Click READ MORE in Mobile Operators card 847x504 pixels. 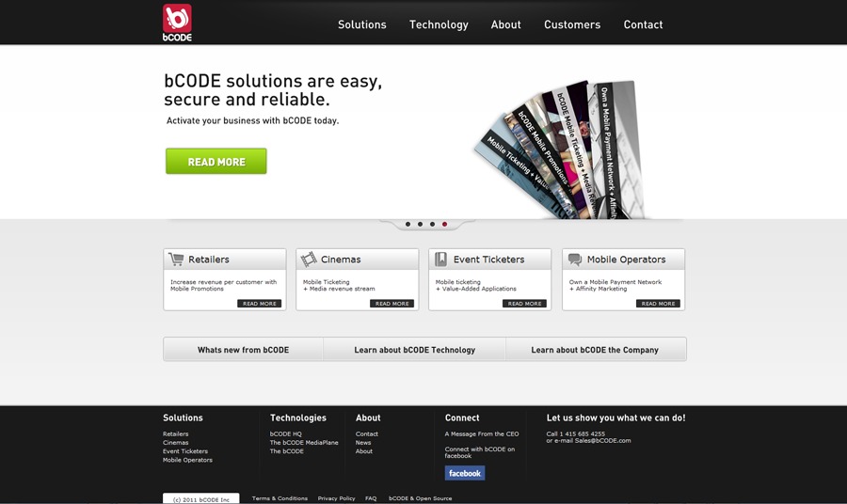tap(658, 304)
